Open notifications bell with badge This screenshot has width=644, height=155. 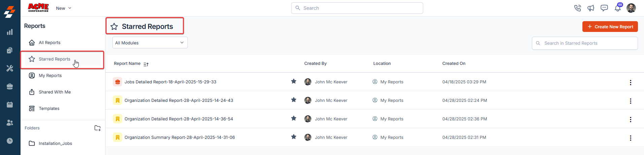click(618, 7)
